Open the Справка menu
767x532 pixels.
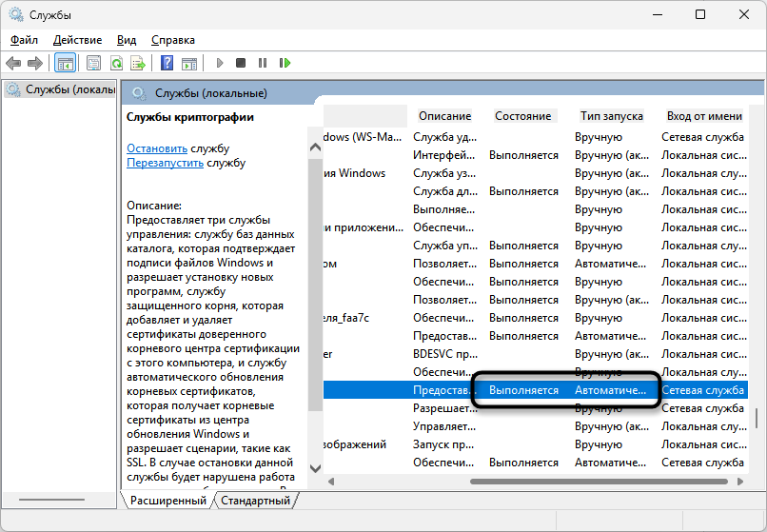[x=173, y=40]
